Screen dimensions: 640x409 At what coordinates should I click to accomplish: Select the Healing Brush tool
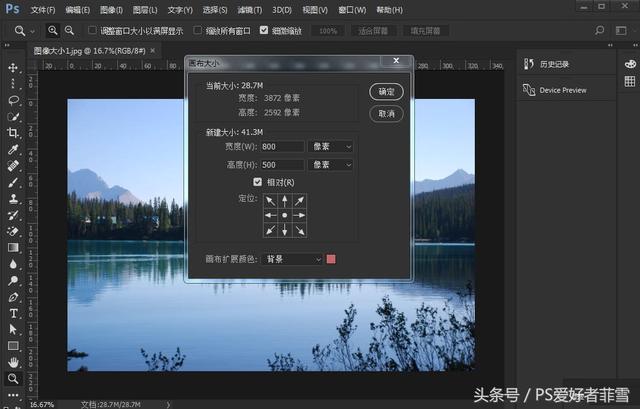[13, 166]
